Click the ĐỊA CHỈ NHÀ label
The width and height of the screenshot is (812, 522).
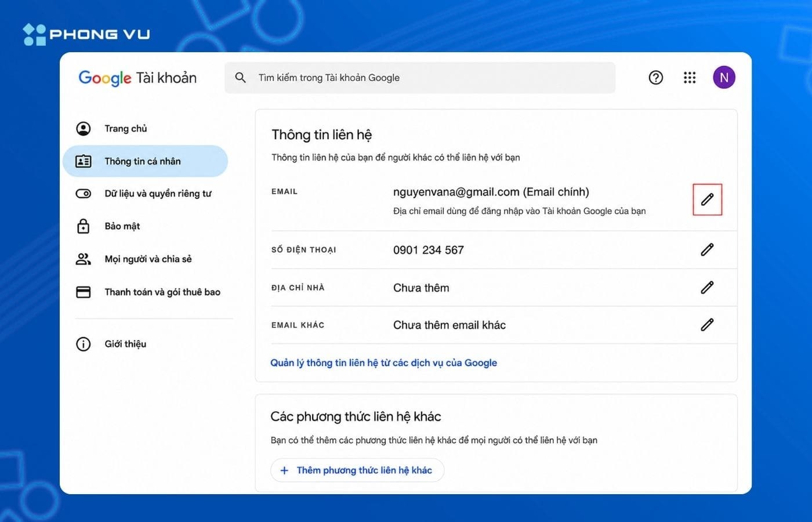click(298, 288)
